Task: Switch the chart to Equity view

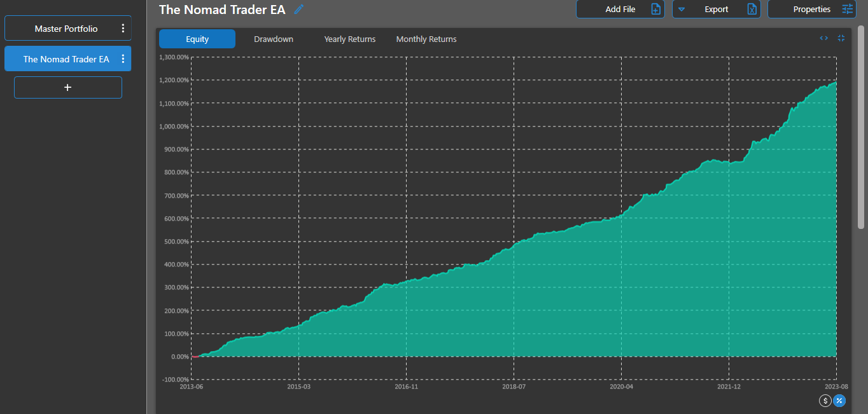Action: (197, 39)
